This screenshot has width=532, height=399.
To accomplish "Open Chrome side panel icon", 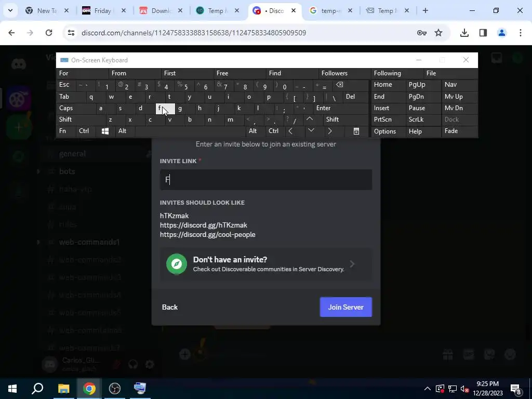I will pos(483,33).
